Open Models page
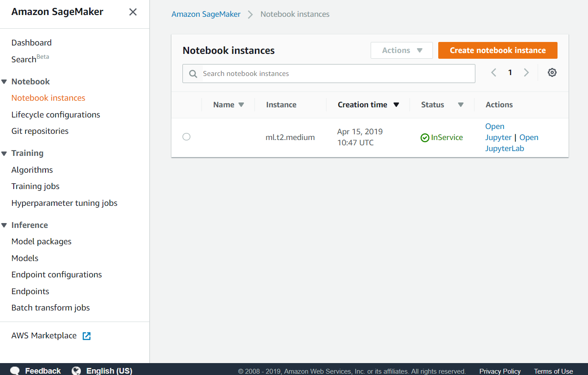 pos(25,258)
